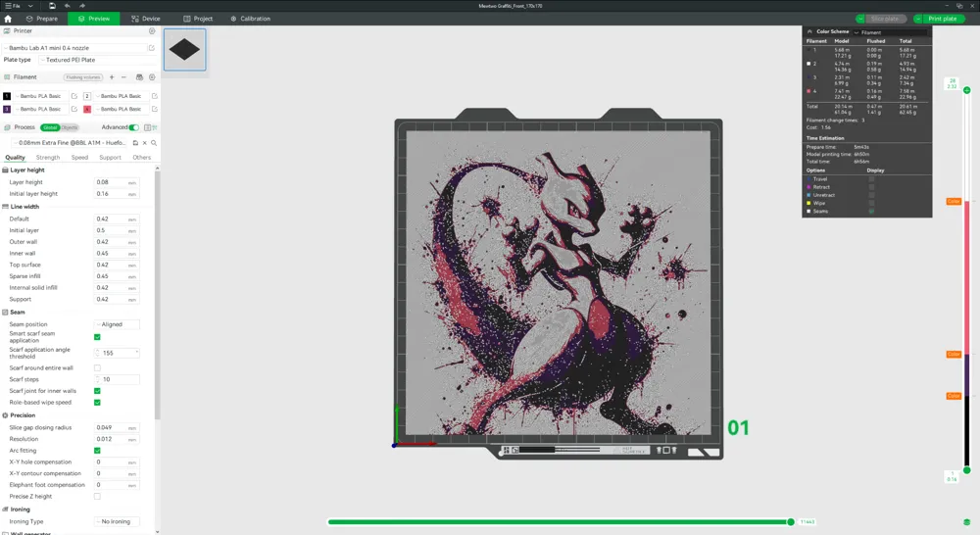Viewport: 980px width, 535px height.
Task: Open filament 4 Bambu PLA Basic dropdown
Action: 122,109
